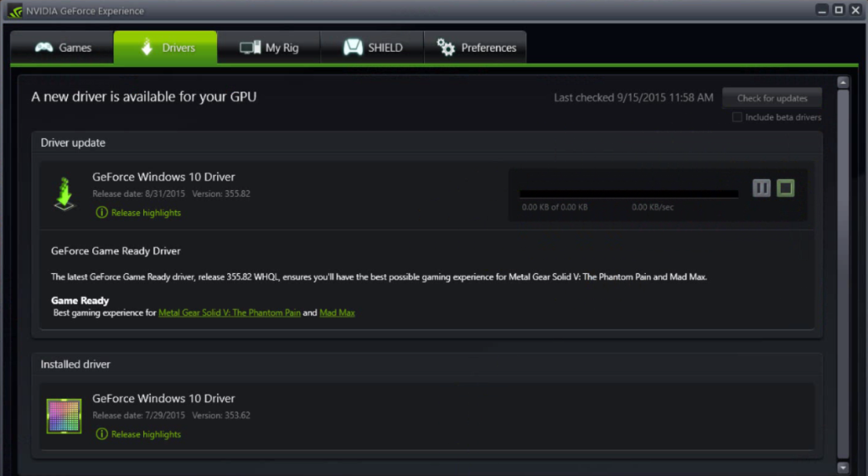Click the scrollbar down arrow

point(843,467)
